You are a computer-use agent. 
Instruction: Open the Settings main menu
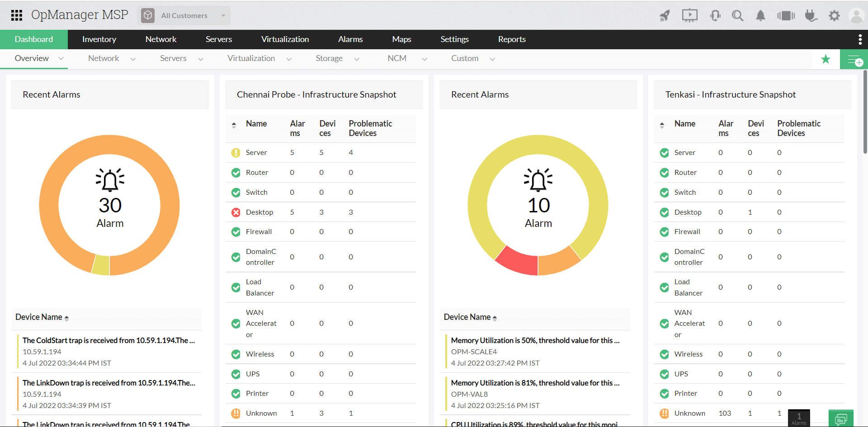coord(454,39)
